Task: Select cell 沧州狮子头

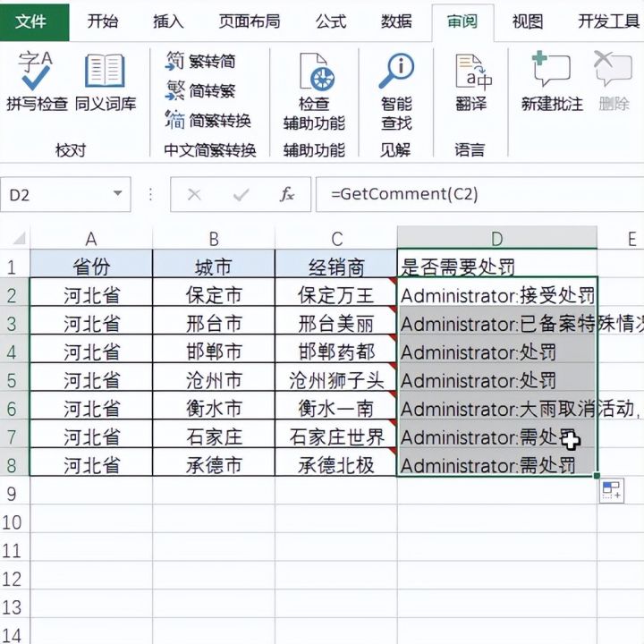Action: pos(336,377)
